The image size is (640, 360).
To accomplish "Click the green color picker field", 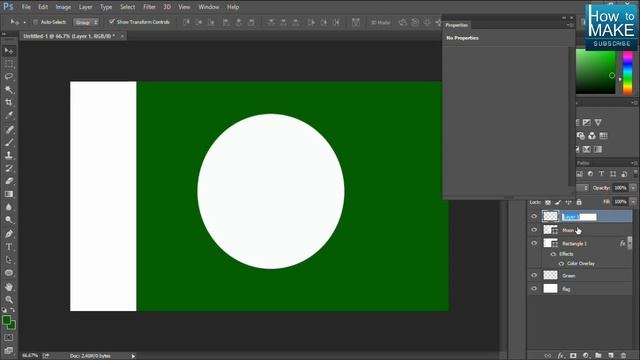I will pyautogui.click(x=596, y=72).
